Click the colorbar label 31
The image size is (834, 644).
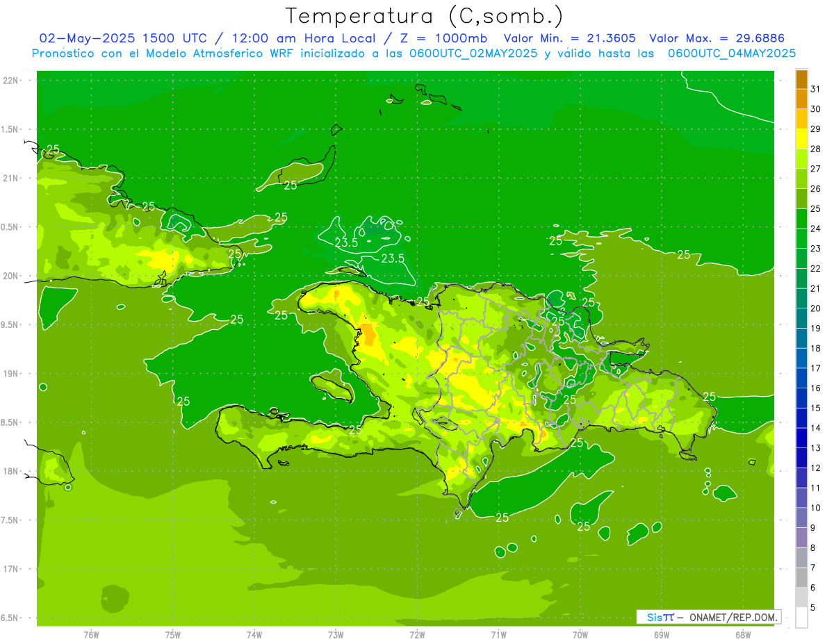[x=816, y=89]
